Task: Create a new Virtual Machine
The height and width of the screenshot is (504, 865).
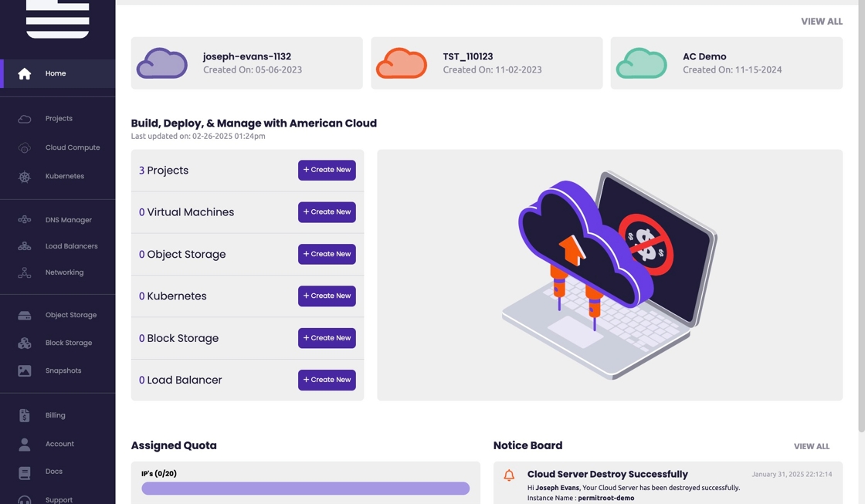Action: [327, 212]
